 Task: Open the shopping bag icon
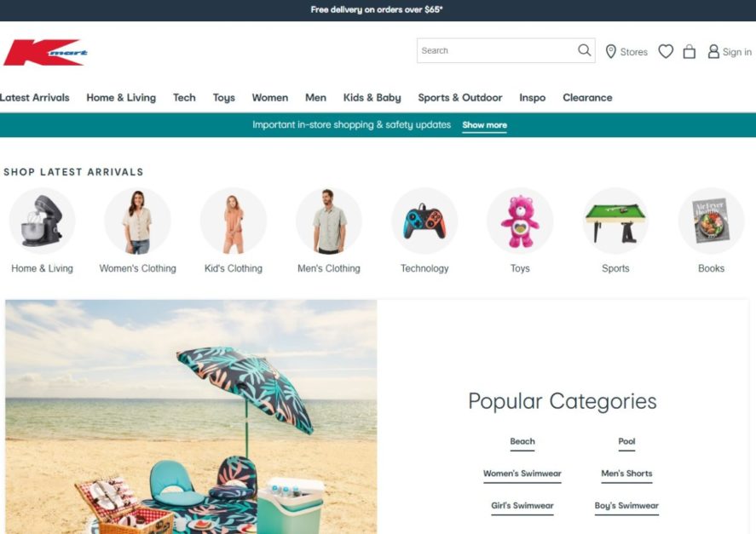690,51
